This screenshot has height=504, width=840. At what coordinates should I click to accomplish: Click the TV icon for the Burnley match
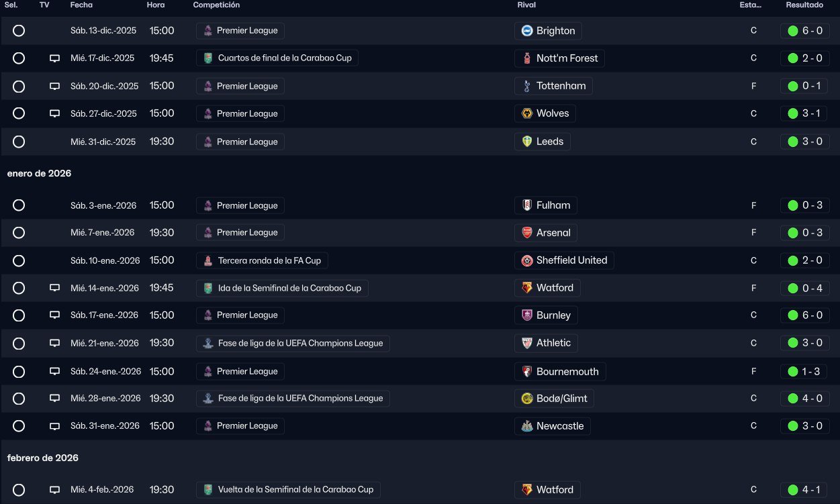click(x=55, y=315)
